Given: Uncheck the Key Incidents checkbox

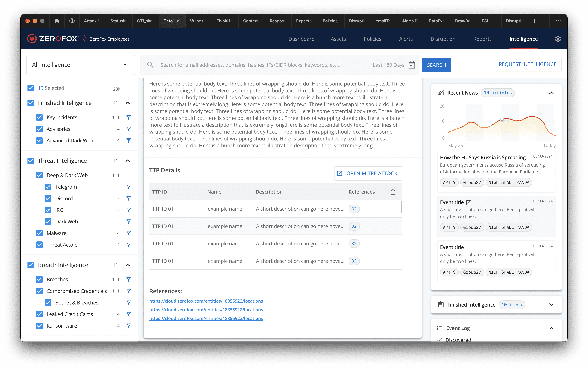Looking at the screenshot, I should click(x=39, y=117).
